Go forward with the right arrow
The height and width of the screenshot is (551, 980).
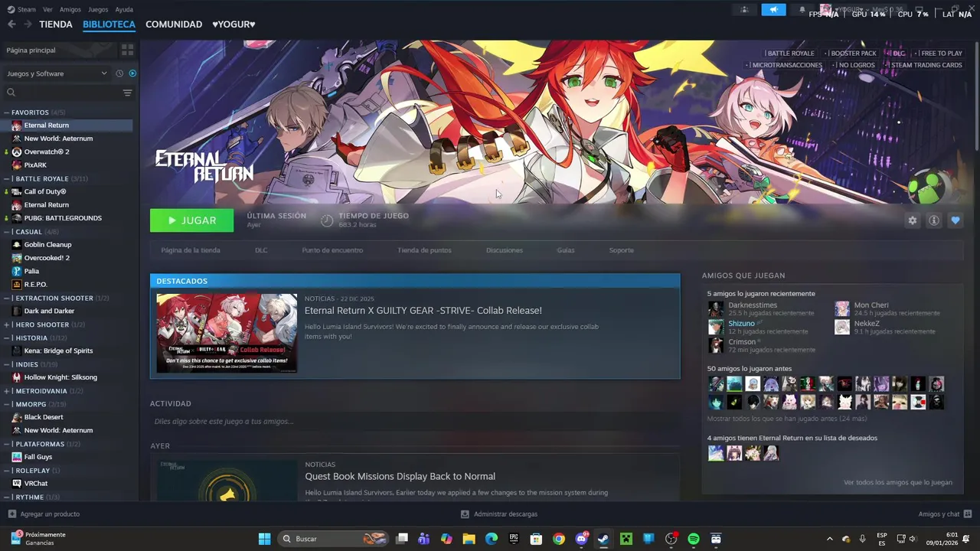[x=28, y=24]
